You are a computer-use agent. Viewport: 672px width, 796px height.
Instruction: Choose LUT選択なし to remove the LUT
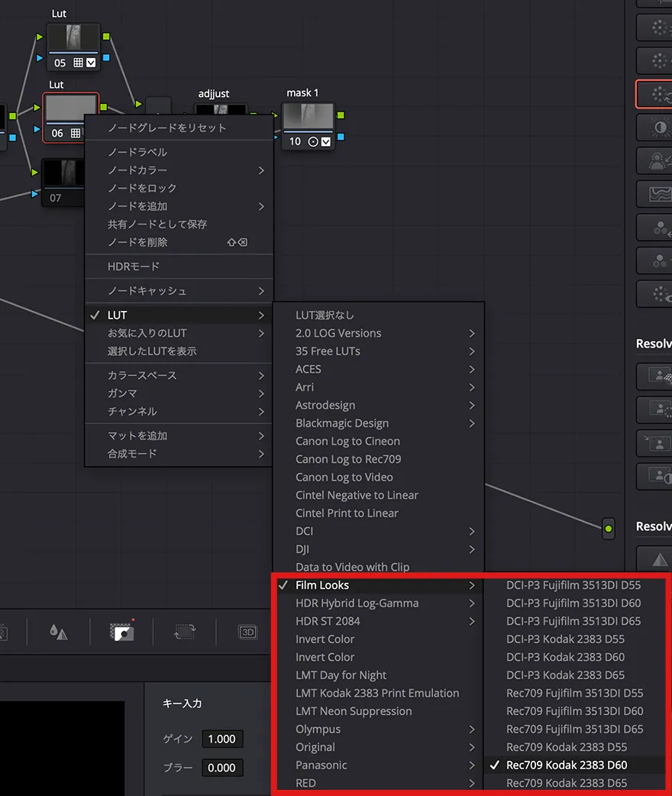pos(325,315)
